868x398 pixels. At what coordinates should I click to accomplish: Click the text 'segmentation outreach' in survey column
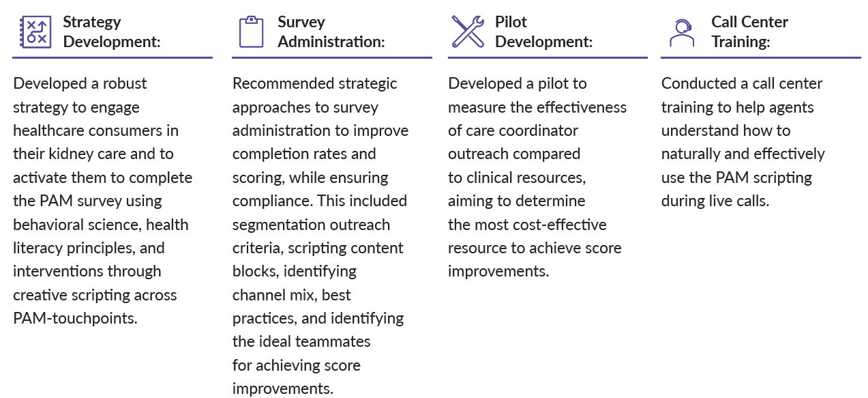point(312,225)
